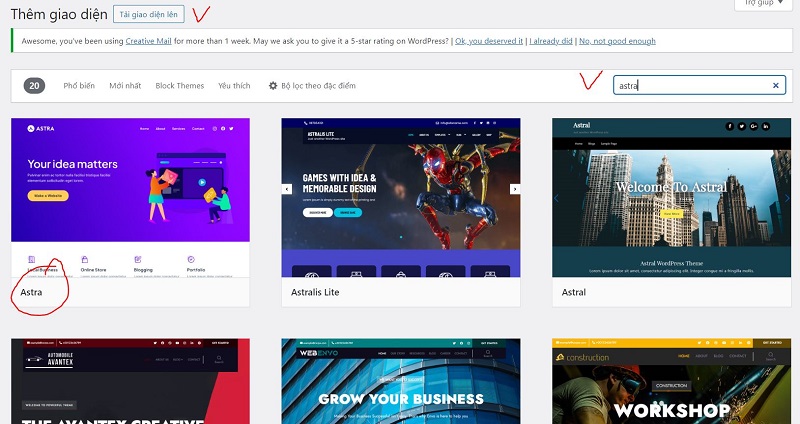Image resolution: width=800 pixels, height=424 pixels.
Task: Click right slider arrow on Astral preview
Action: tap(786, 198)
